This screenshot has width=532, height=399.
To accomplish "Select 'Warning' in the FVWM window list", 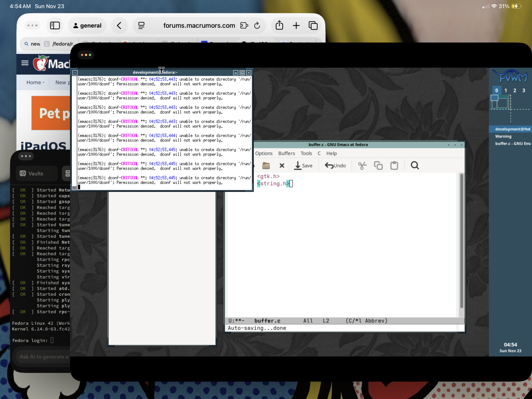I will (503, 136).
